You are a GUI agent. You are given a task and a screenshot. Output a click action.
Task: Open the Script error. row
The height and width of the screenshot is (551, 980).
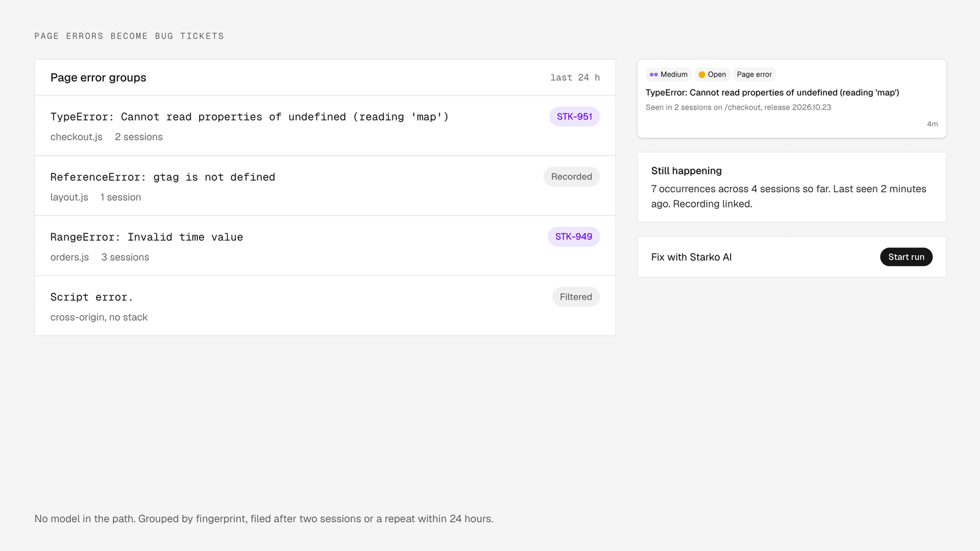[x=325, y=305]
